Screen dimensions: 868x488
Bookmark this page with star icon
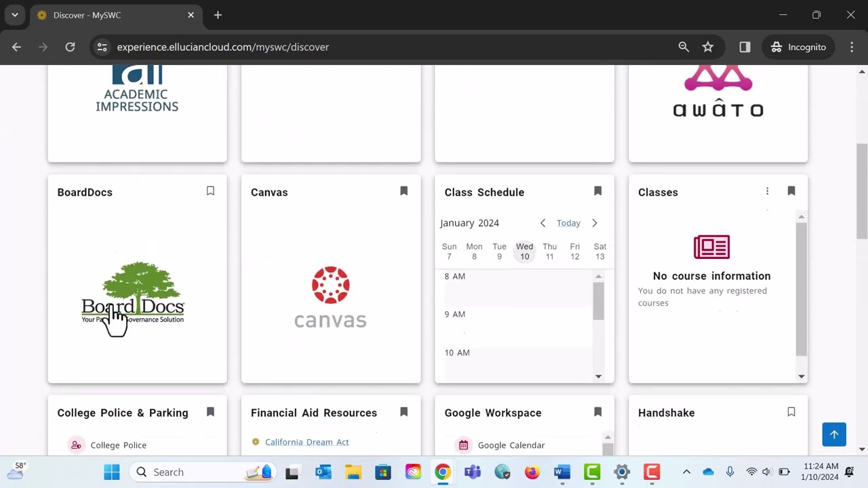click(x=708, y=47)
